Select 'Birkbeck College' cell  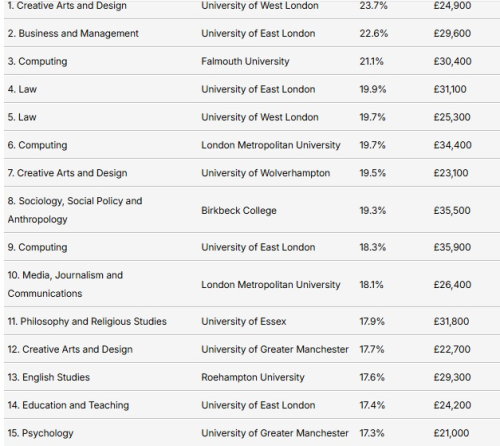[239, 211]
